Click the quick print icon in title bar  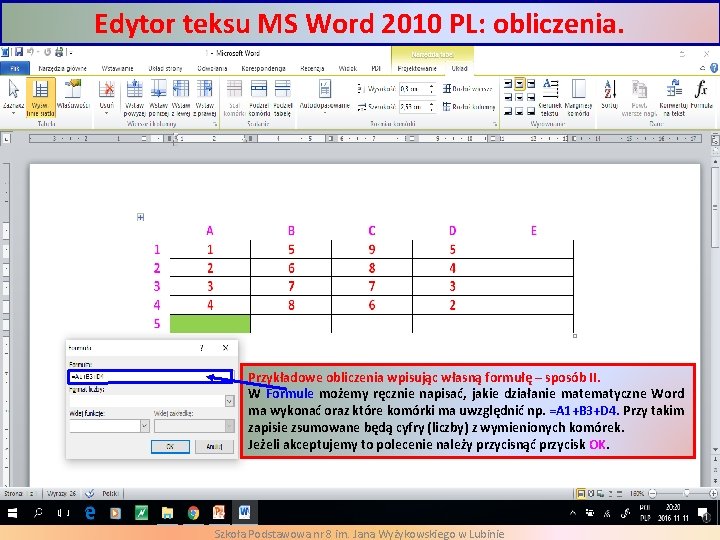point(59,52)
